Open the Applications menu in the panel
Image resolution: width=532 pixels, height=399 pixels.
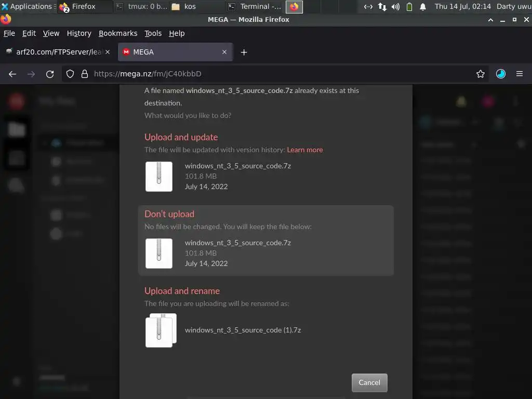pyautogui.click(x=28, y=6)
